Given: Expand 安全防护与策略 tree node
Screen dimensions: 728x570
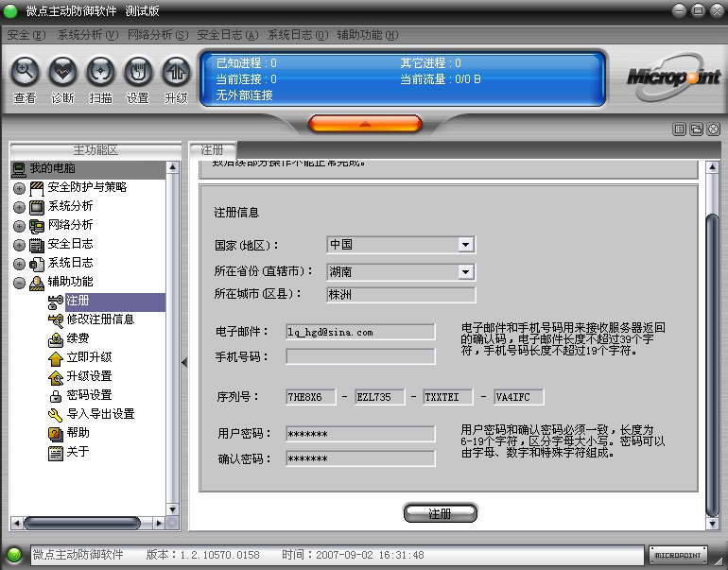Looking at the screenshot, I should point(19,188).
